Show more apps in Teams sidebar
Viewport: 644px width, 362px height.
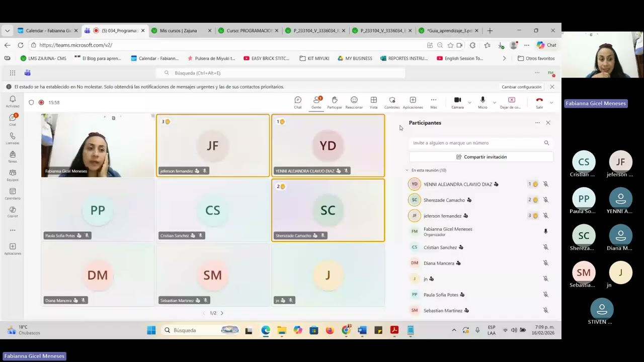click(x=13, y=230)
